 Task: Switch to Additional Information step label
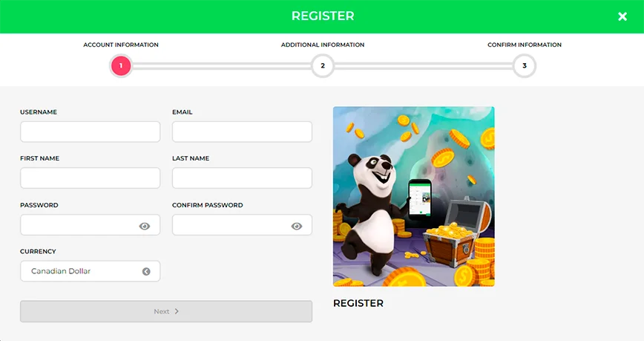323,45
